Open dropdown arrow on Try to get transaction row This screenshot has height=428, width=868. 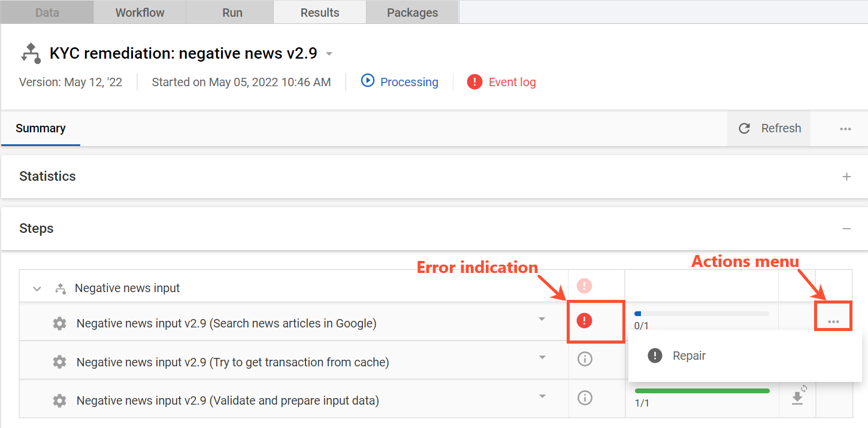pyautogui.click(x=542, y=357)
